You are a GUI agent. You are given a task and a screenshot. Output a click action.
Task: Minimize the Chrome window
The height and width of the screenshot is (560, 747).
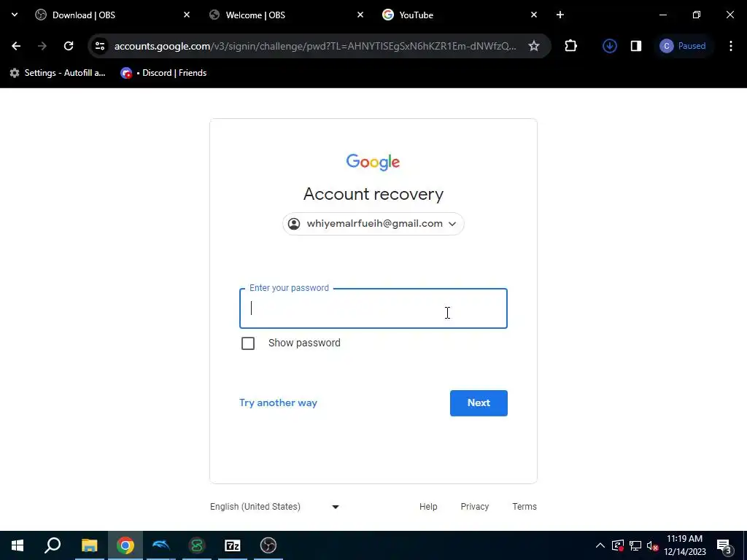point(662,15)
